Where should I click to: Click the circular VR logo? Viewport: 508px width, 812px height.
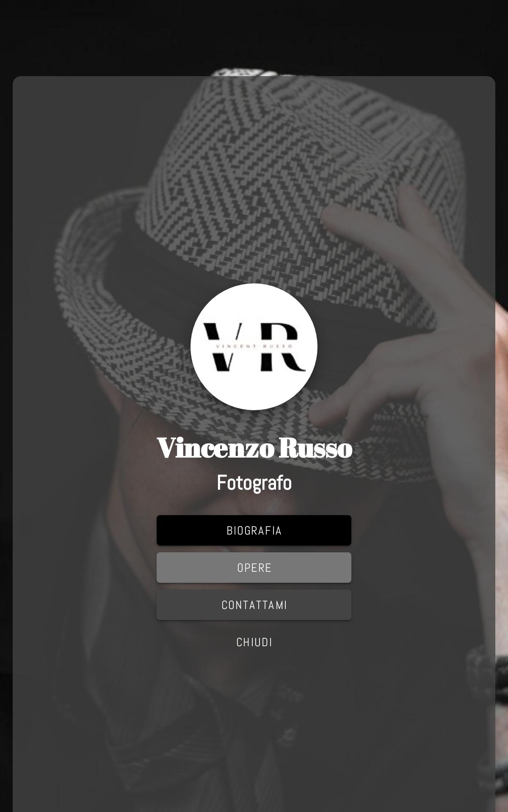(x=254, y=347)
